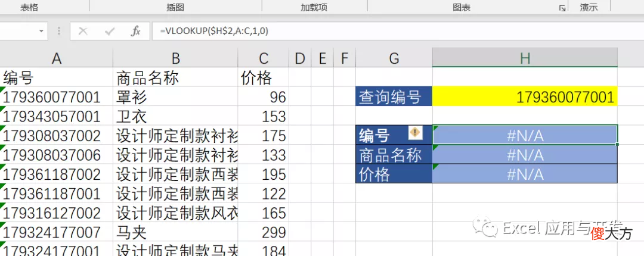644x256 pixels.
Task: Select the 查询编号 label cell
Action: (394, 97)
